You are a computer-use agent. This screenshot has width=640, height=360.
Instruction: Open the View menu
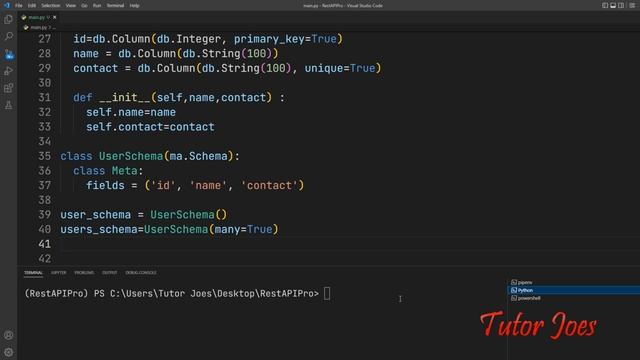click(x=71, y=6)
